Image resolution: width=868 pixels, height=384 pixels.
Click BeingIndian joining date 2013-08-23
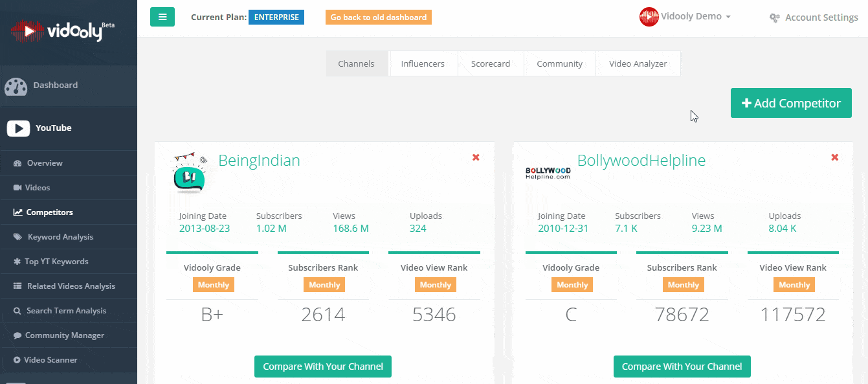tap(205, 229)
